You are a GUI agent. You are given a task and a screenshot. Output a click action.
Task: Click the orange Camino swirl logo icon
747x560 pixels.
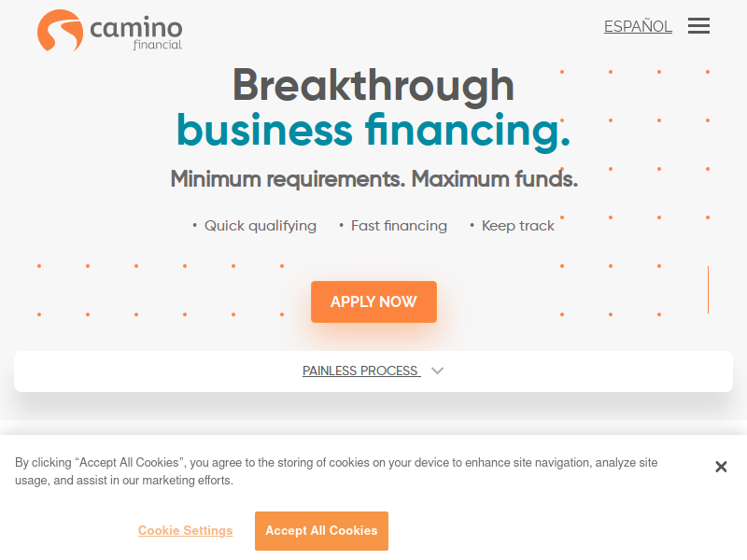click(x=60, y=31)
